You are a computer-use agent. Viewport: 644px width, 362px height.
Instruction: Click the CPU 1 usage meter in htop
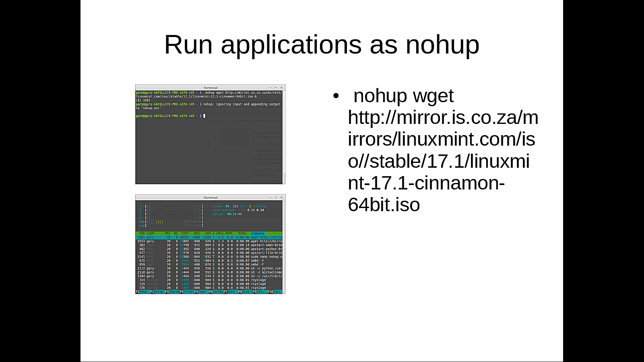[171, 206]
